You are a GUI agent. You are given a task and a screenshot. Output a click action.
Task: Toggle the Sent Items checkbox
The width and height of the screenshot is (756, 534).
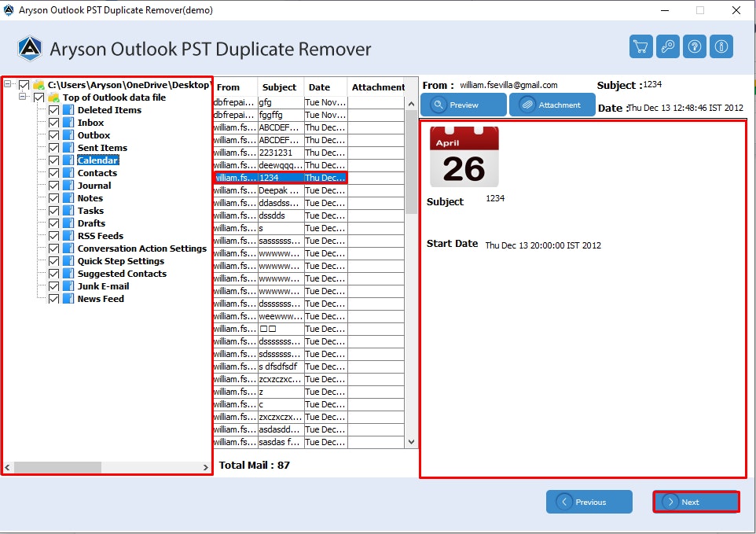(x=53, y=148)
